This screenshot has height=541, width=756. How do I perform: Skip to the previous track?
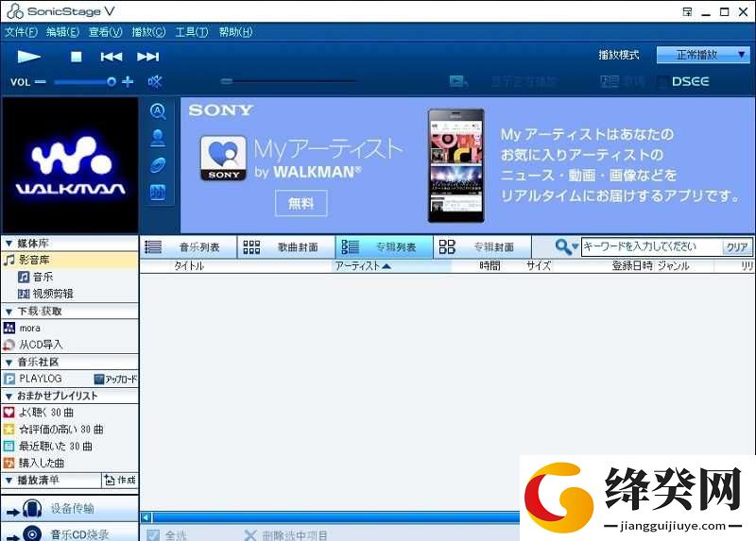pyautogui.click(x=112, y=57)
